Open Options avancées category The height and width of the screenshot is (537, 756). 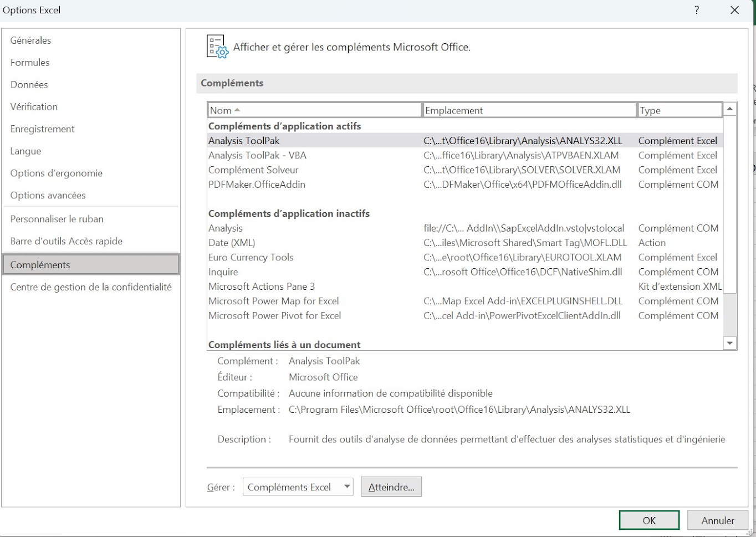[48, 195]
